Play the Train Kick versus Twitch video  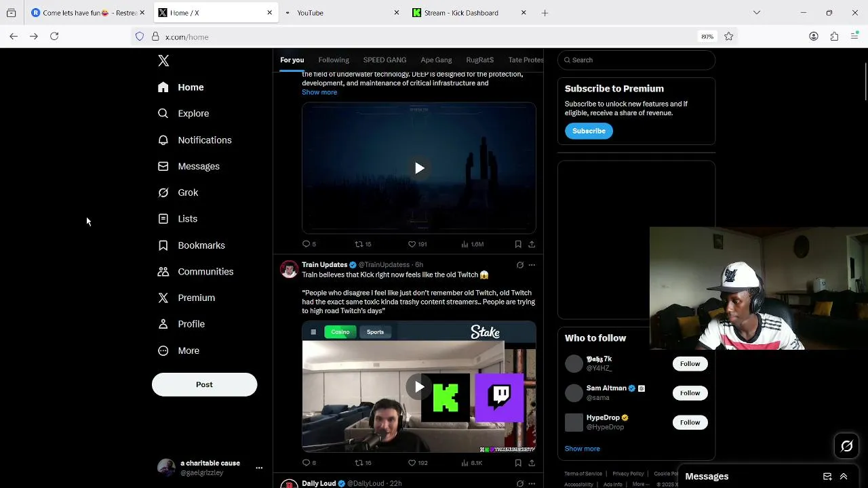point(419,387)
